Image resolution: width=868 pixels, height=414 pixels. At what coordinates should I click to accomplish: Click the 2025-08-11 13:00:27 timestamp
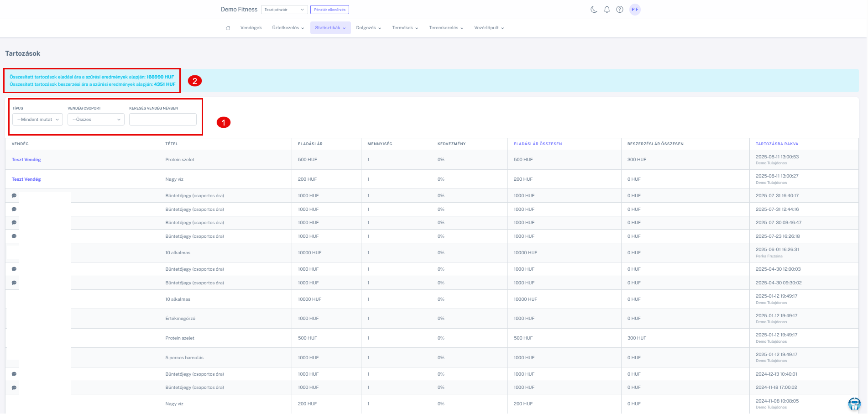(x=777, y=176)
